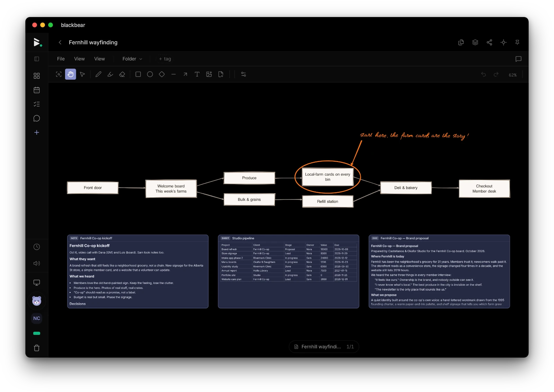554x392 pixels.
Task: Open chat bubble in sidebar
Action: pyautogui.click(x=37, y=118)
